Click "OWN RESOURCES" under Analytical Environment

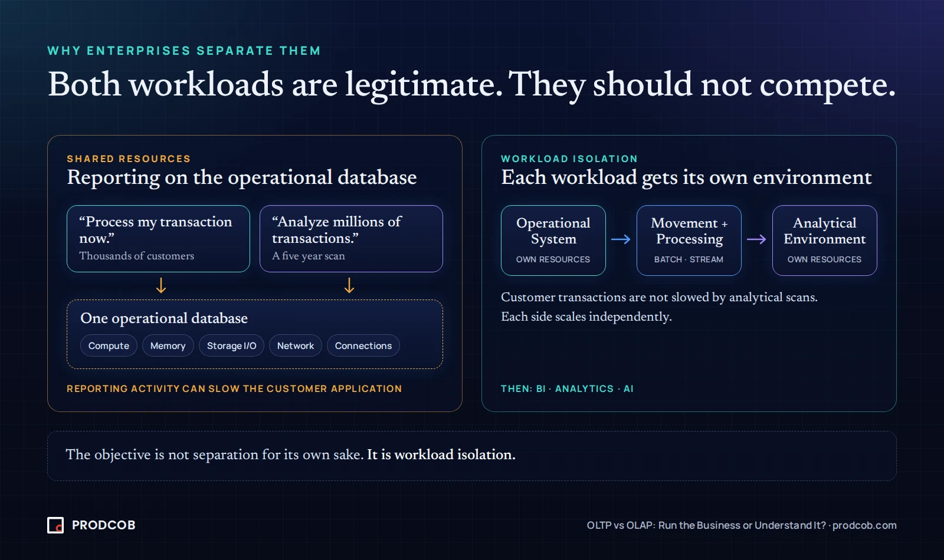824,259
